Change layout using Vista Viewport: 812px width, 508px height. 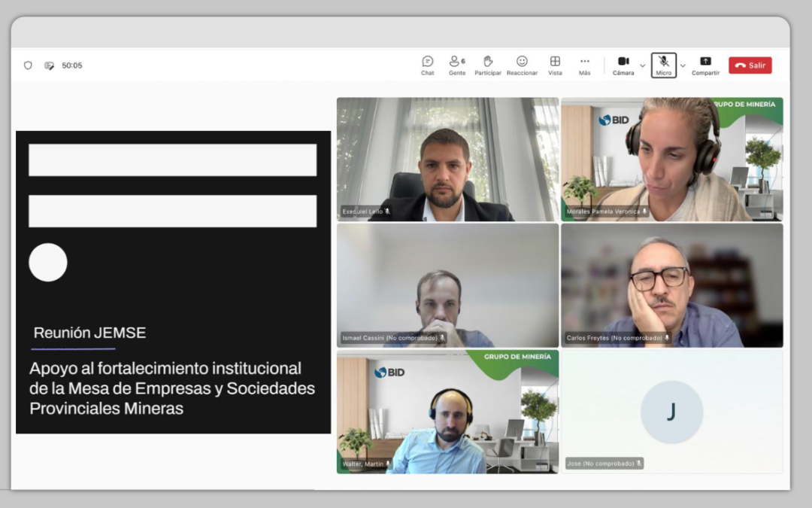(x=555, y=65)
